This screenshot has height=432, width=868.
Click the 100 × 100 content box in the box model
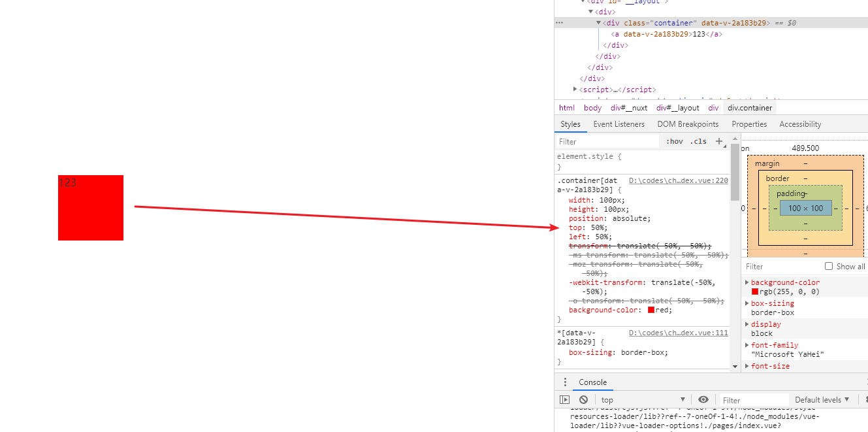(x=805, y=208)
